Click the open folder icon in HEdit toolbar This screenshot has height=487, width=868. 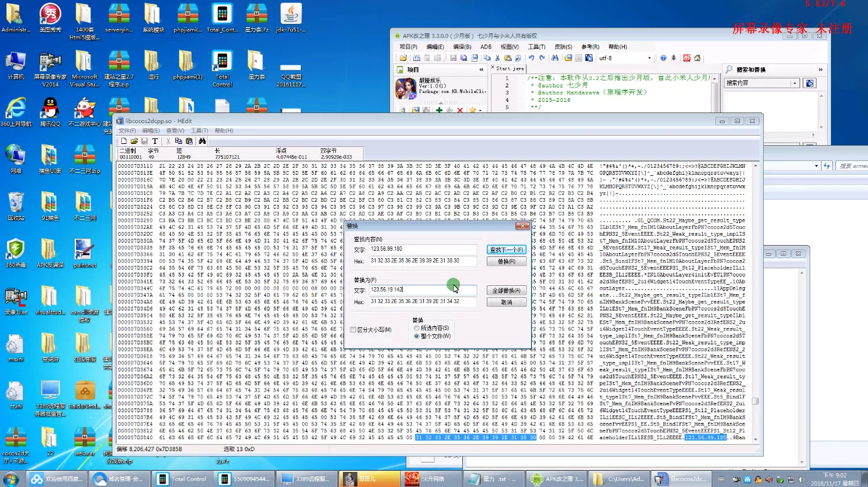[134, 141]
